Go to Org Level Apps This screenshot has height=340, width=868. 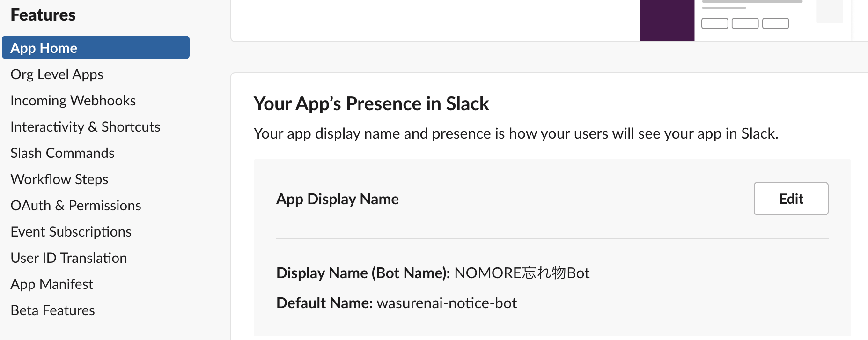coord(57,74)
